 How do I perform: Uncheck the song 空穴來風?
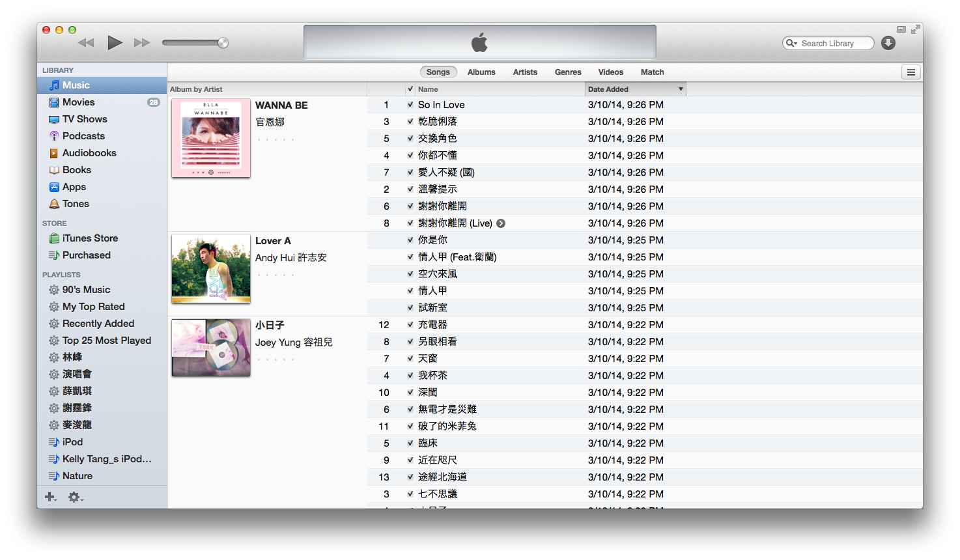tap(410, 274)
